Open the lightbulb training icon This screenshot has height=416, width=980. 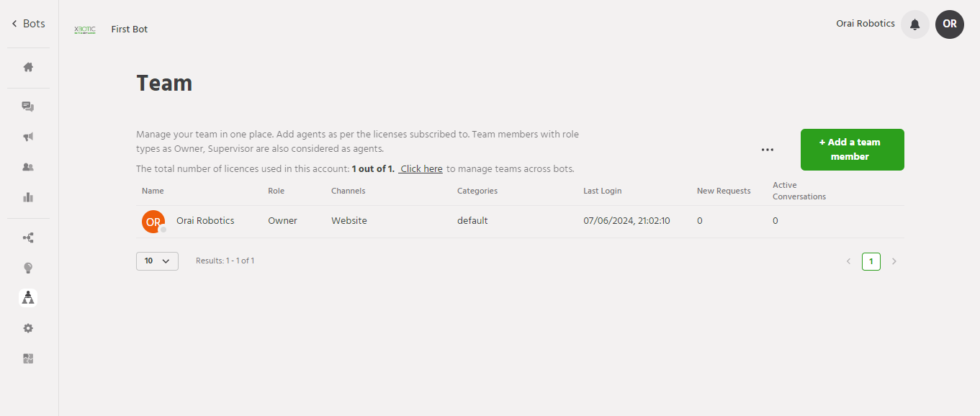point(28,268)
